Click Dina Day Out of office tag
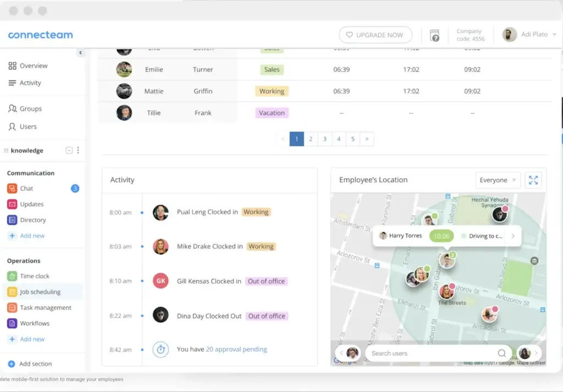The image size is (563, 392). (267, 316)
